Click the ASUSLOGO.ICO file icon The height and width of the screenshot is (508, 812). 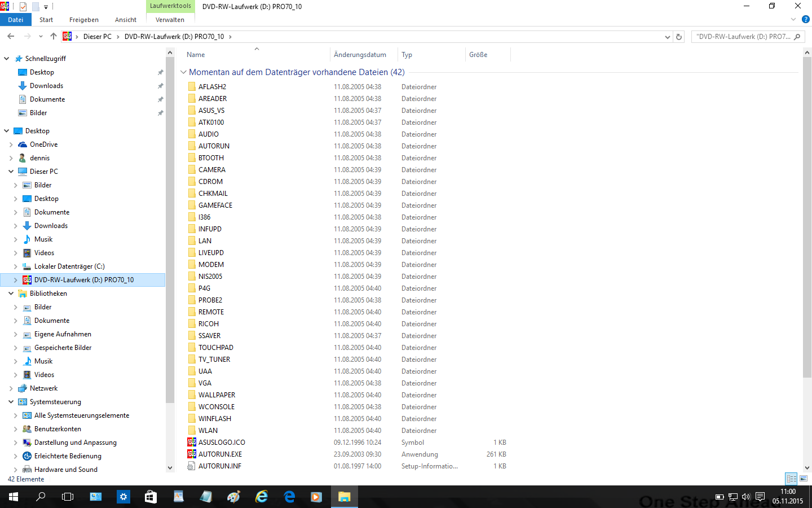pyautogui.click(x=192, y=442)
